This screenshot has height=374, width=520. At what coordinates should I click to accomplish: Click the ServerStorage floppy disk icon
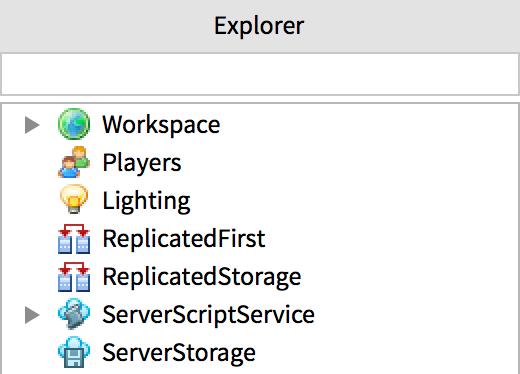(74, 352)
